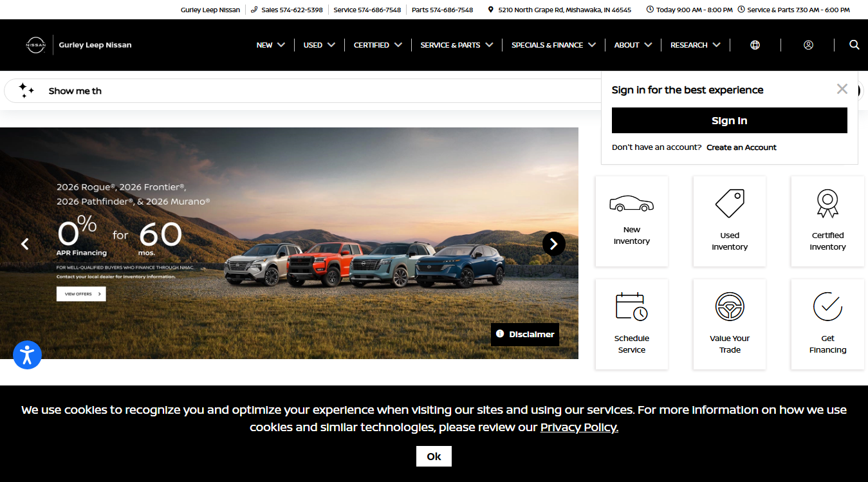The image size is (868, 482).
Task: Open the Schedule Service calendar tile
Action: tap(632, 324)
